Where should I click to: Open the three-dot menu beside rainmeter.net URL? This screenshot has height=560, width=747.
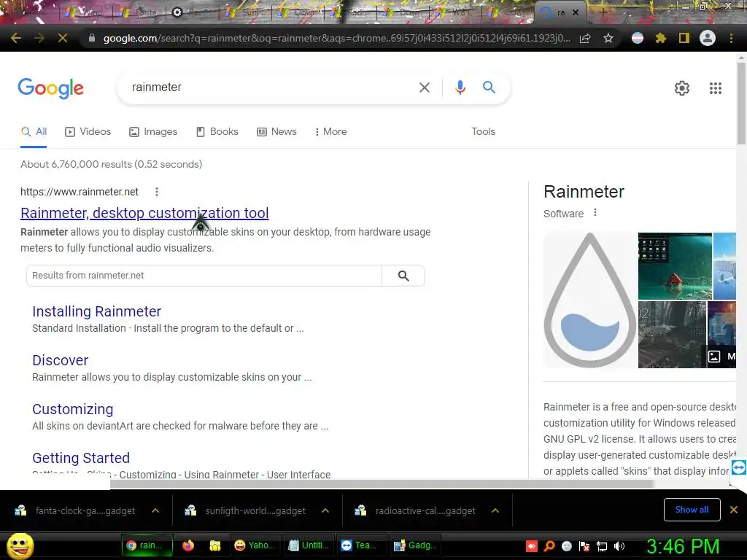pyautogui.click(x=157, y=192)
